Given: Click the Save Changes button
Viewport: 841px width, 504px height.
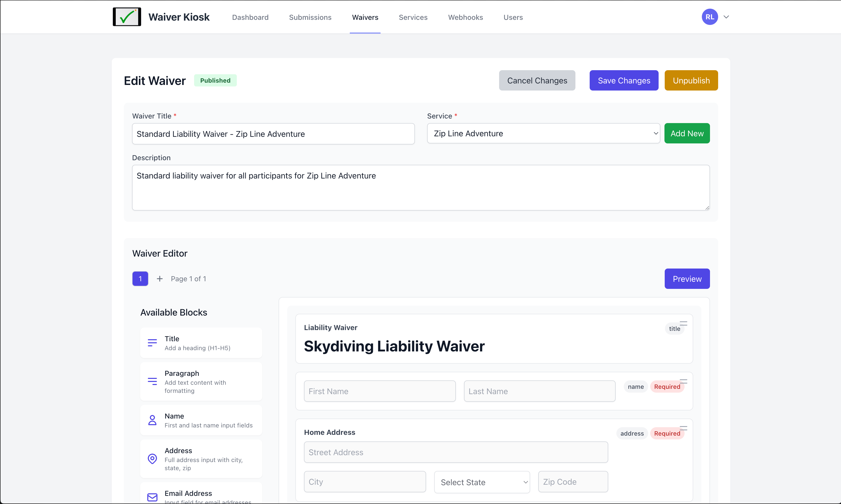Looking at the screenshot, I should click(623, 81).
